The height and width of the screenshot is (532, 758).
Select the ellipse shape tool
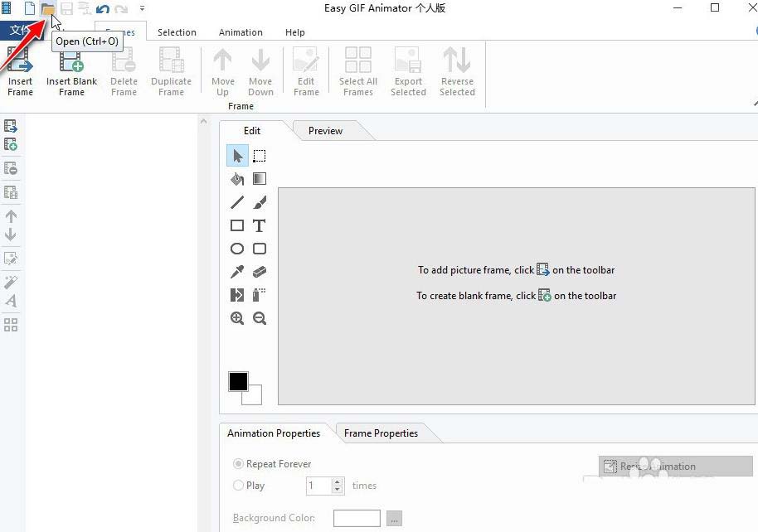click(237, 249)
